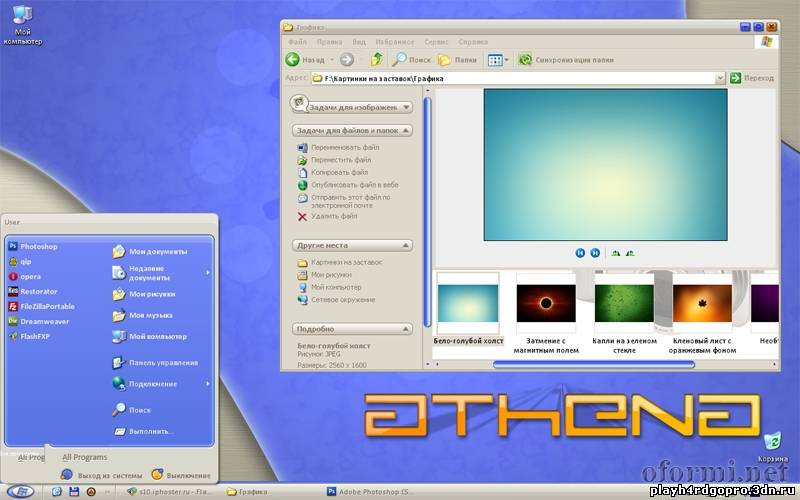
Task: Open the Recycle Bin on desktop
Action: (x=772, y=446)
